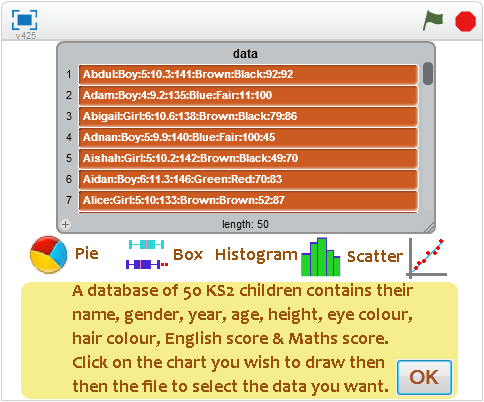Select the Box plot icon

(x=147, y=254)
